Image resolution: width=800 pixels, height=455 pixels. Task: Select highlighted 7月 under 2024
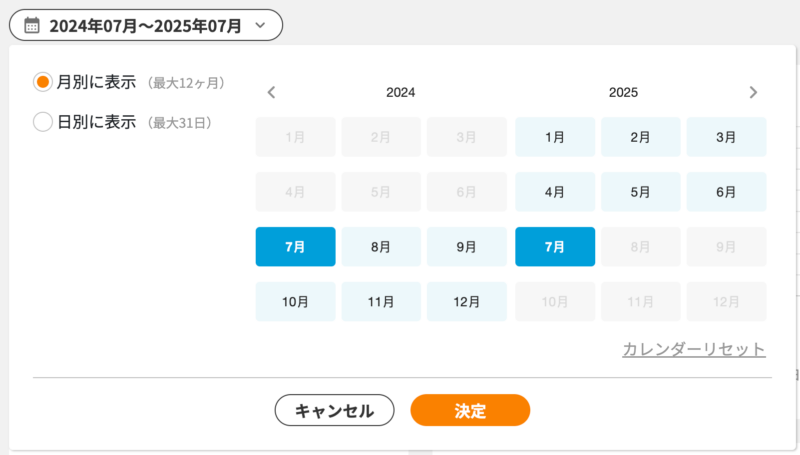(x=295, y=246)
